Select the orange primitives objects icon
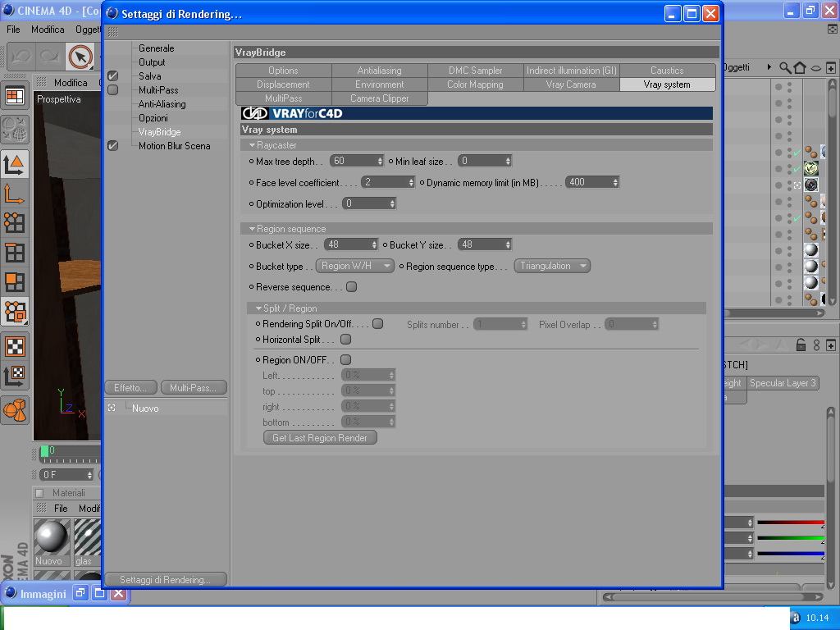 [15, 410]
